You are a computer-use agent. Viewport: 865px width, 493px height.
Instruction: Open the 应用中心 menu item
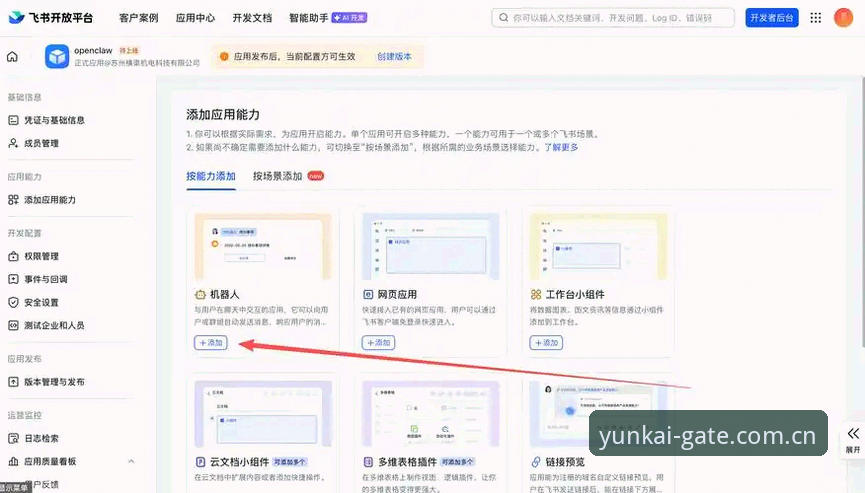click(195, 18)
